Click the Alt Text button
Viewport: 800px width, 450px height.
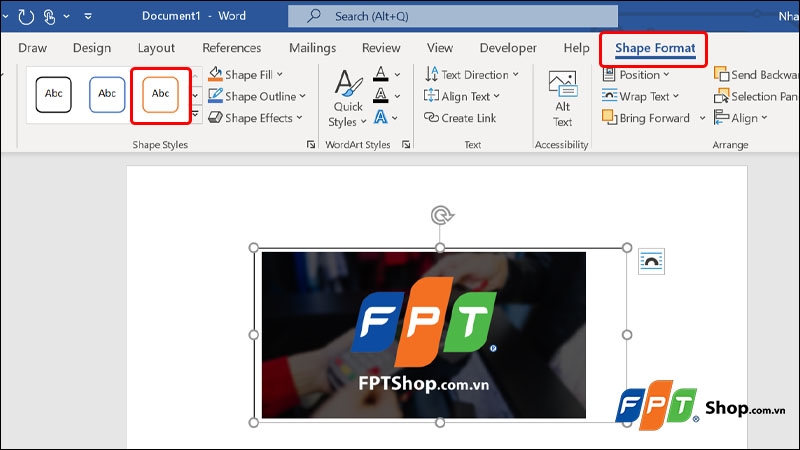(x=562, y=99)
